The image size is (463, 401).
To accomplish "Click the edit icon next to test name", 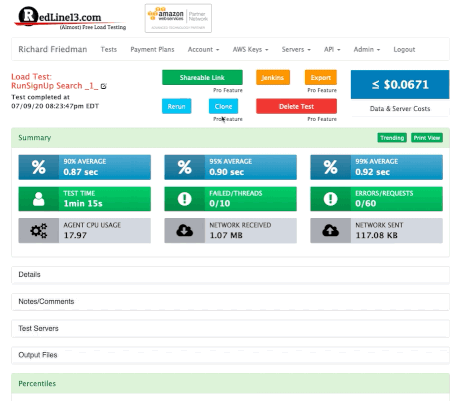I will coord(104,86).
